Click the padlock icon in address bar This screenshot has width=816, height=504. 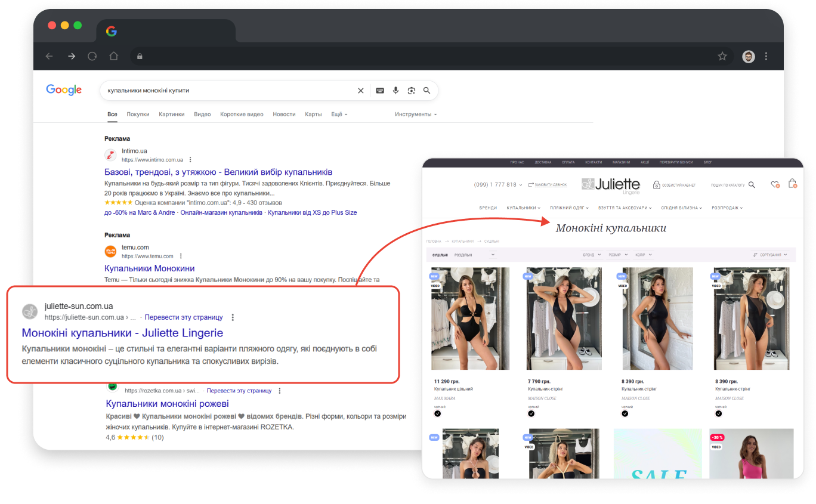coord(140,56)
